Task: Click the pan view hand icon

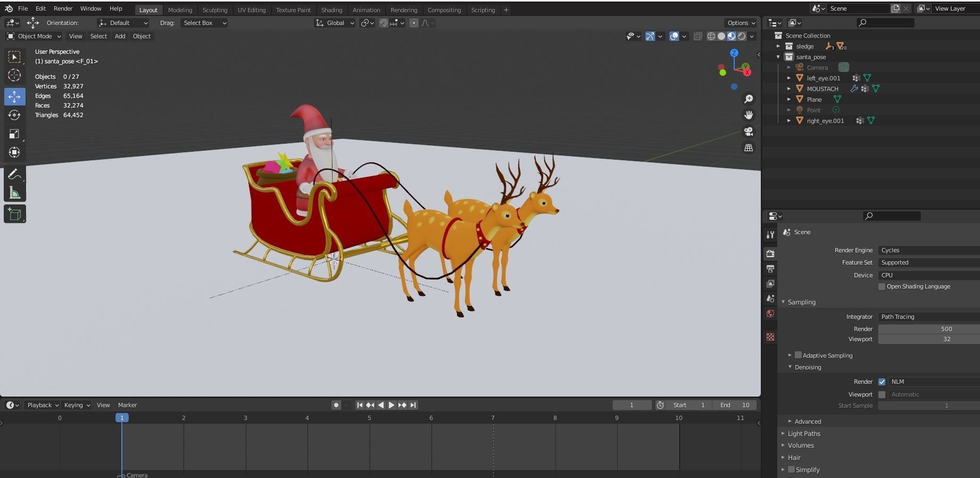Action: coord(749,115)
